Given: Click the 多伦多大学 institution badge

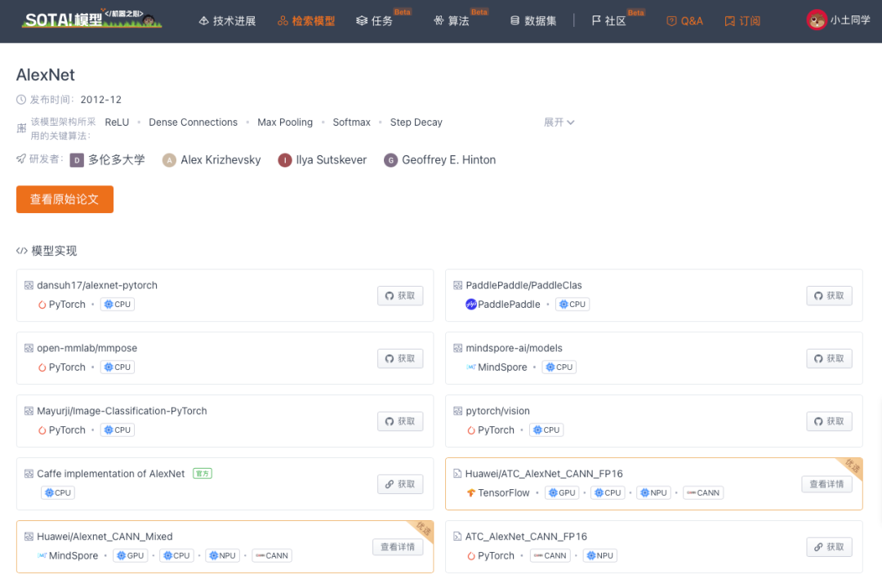Looking at the screenshot, I should click(x=76, y=160).
